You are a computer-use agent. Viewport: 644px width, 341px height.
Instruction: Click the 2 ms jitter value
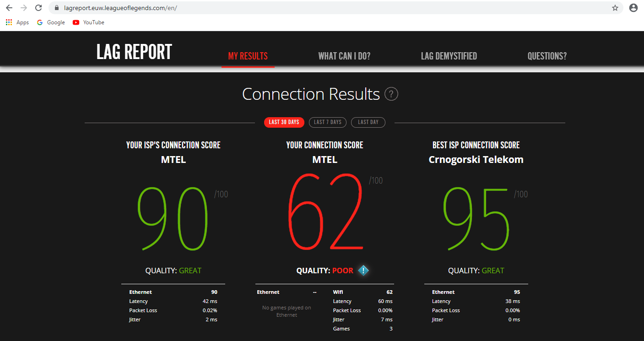[211, 319]
